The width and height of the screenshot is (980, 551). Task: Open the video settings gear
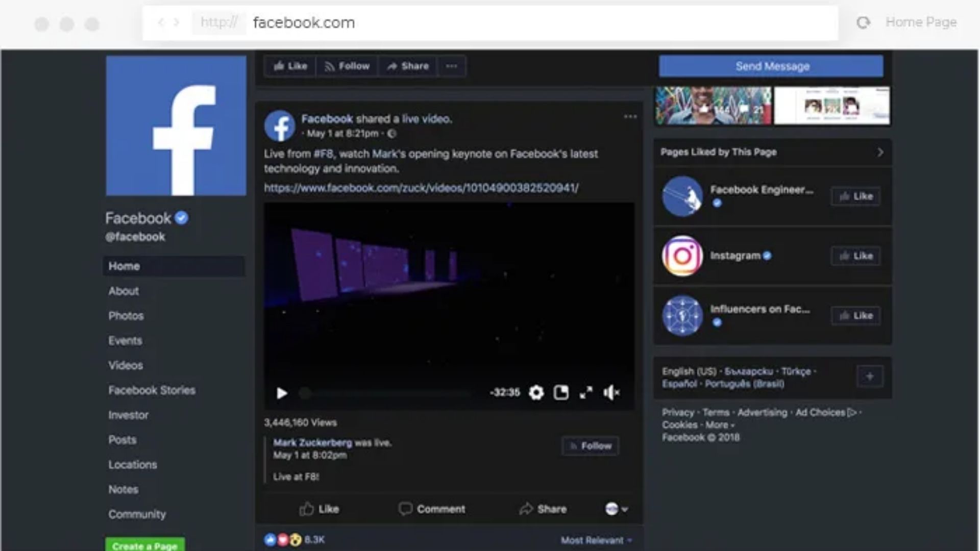point(536,392)
